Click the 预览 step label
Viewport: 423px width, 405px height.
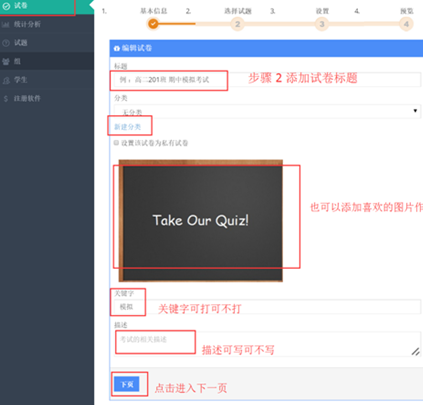click(407, 11)
